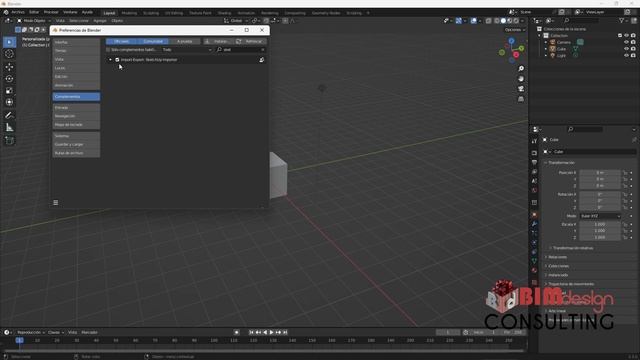The height and width of the screenshot is (360, 640).
Task: Open the Render properties tab
Action: coord(534,153)
